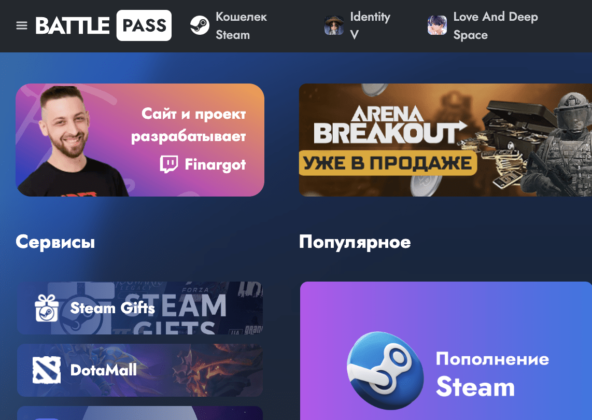
Task: Click the BATTLE PASS logo
Action: coord(103,25)
